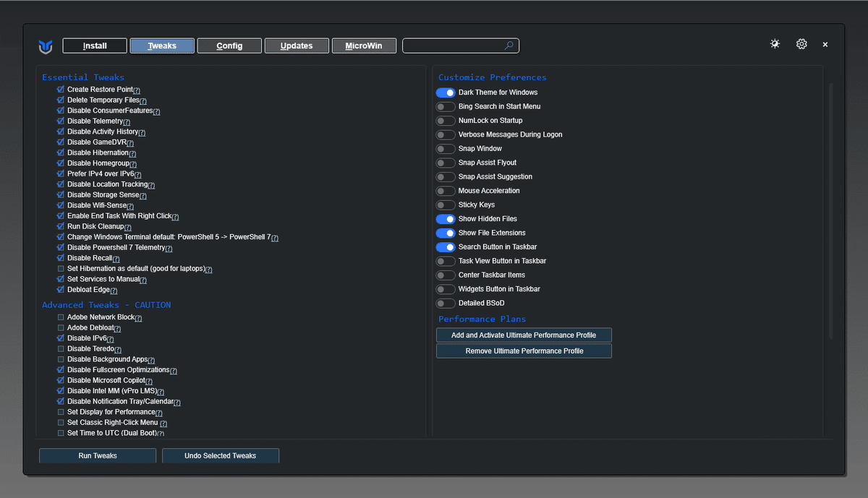
Task: Turn off Dark Theme for Windows toggle
Action: point(446,93)
